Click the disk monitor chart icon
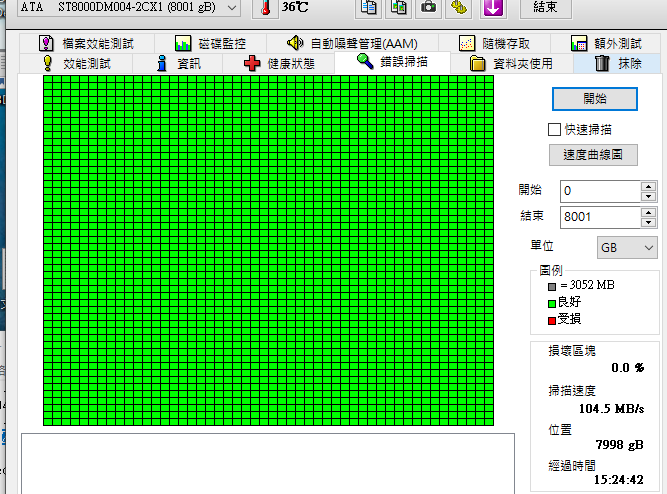 (183, 43)
